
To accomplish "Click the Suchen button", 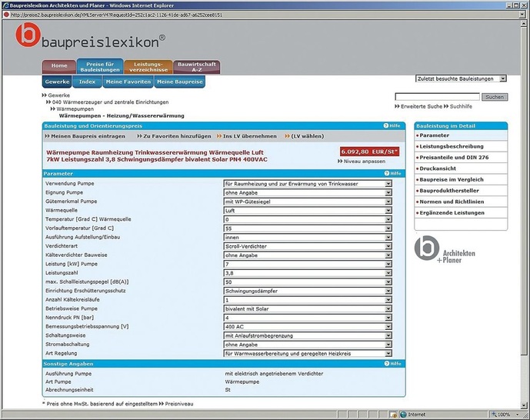I will (495, 97).
